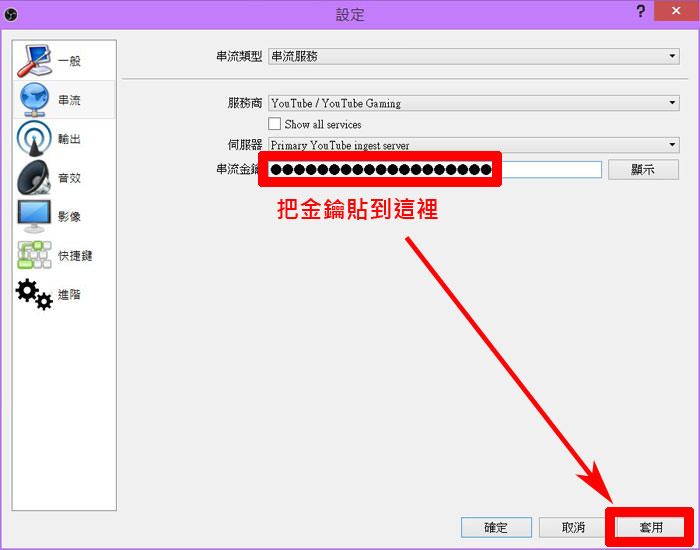The height and width of the screenshot is (550, 700).
Task: Select the 串流 (Stream) globe icon
Action: (34, 100)
